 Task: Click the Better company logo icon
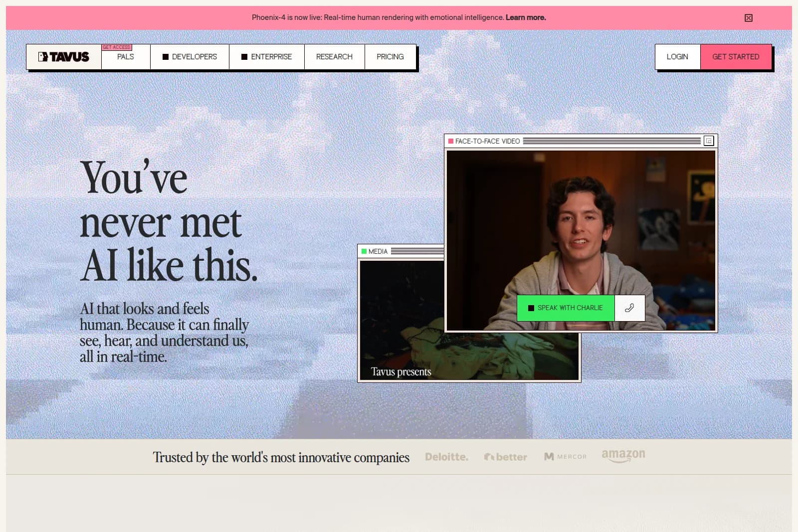490,457
